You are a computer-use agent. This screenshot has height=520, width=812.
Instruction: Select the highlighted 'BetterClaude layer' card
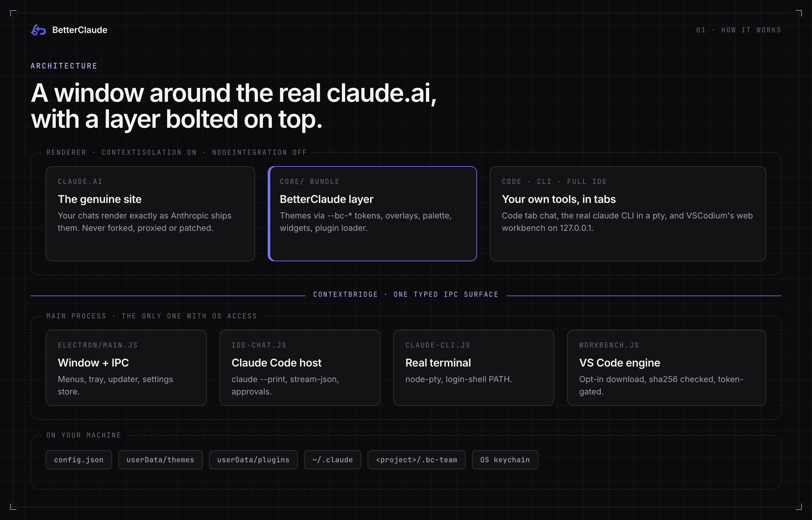372,214
